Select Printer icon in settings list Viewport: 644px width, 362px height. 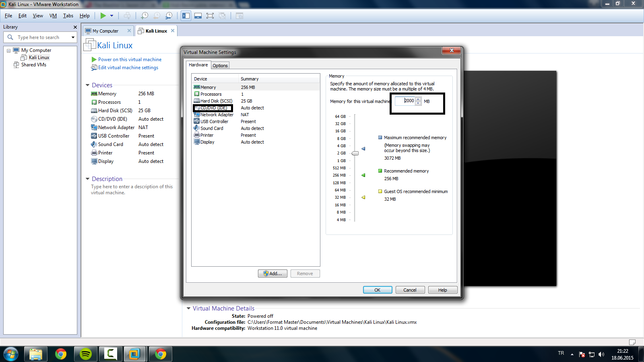(x=197, y=135)
